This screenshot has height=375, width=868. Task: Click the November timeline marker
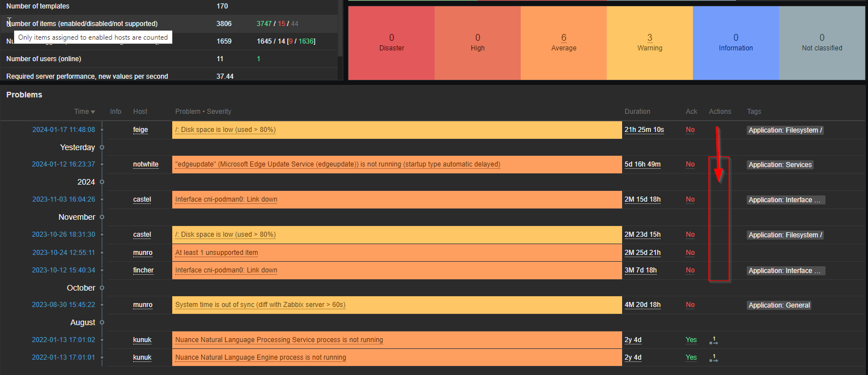[77, 217]
